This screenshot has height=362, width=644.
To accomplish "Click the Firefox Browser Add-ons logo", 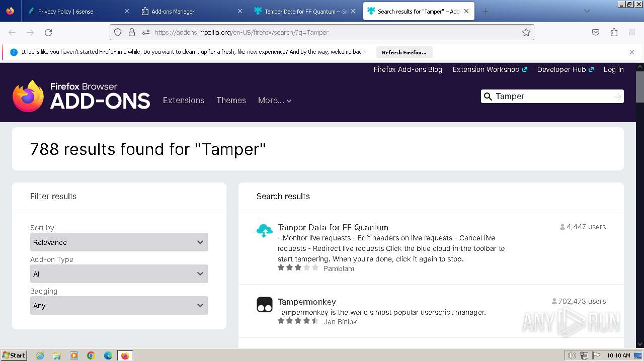I will (x=82, y=96).
